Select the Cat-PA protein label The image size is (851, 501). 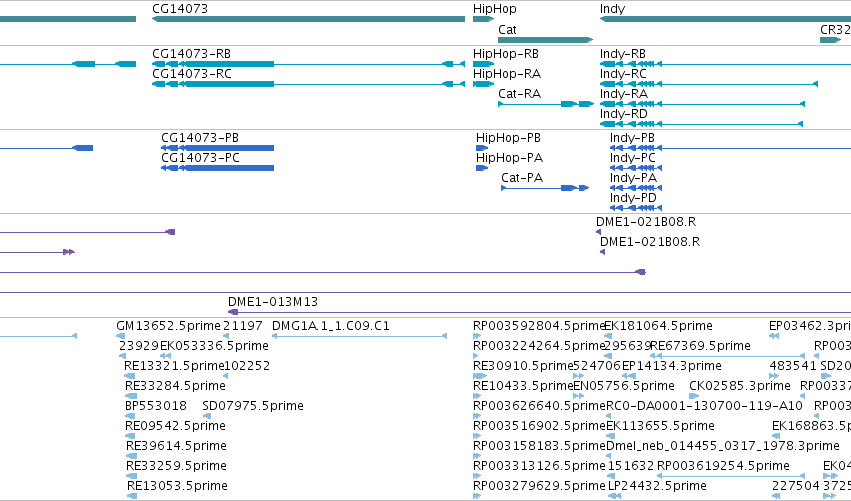coord(522,178)
